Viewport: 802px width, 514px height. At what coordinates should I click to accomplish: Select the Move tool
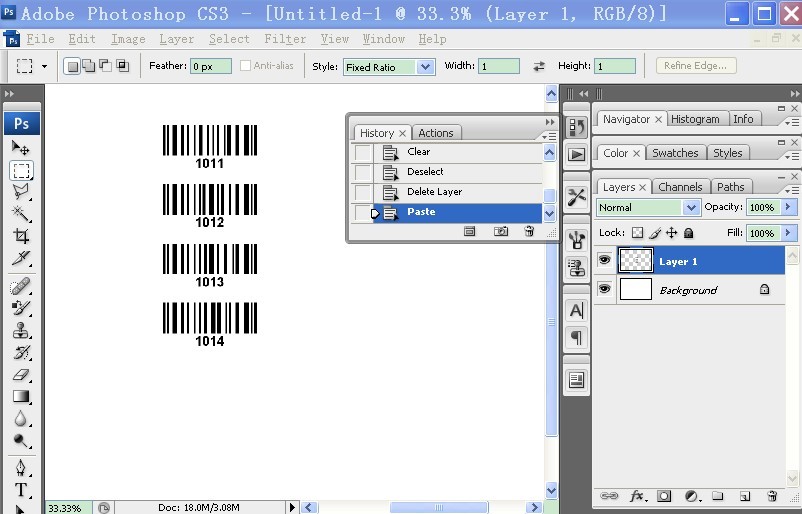(21, 148)
